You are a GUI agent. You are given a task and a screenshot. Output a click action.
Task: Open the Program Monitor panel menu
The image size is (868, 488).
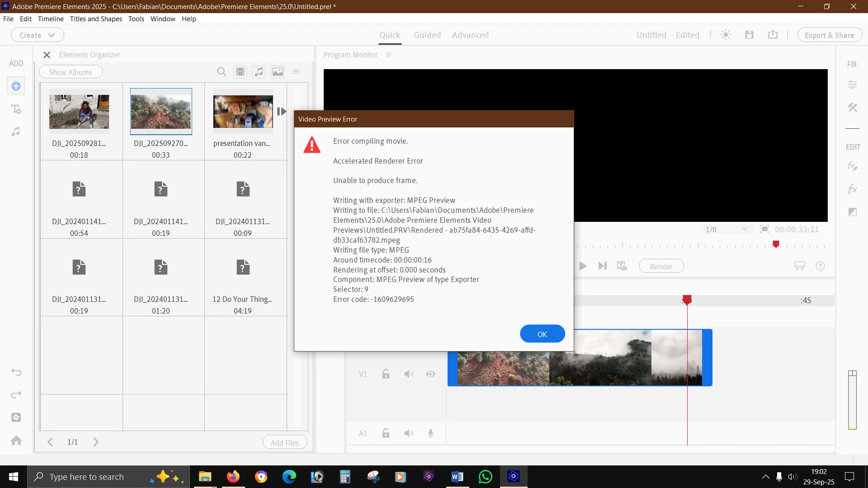tap(388, 55)
